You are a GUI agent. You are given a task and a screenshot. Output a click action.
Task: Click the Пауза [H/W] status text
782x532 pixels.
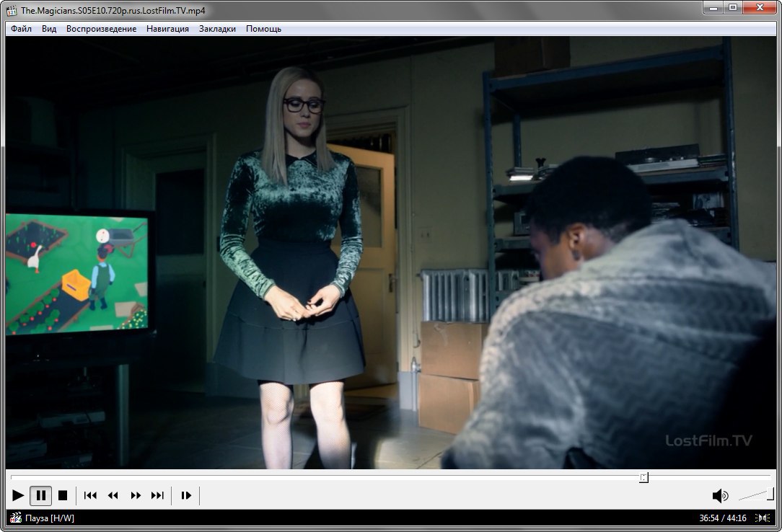[x=49, y=518]
